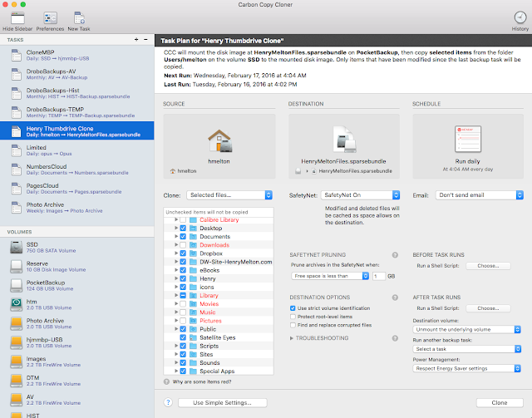Click the AV volume in sidebar
Image resolution: width=532 pixels, height=418 pixels.
tap(77, 400)
